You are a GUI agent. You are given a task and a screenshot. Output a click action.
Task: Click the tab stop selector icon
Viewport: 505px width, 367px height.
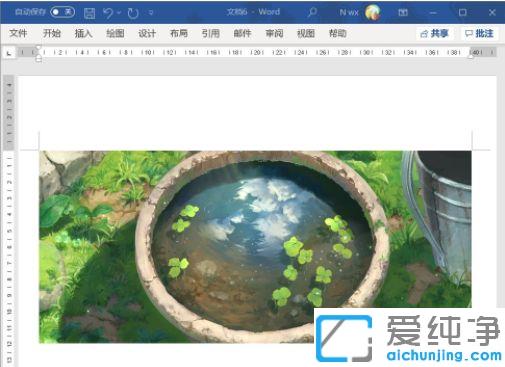pos(9,53)
